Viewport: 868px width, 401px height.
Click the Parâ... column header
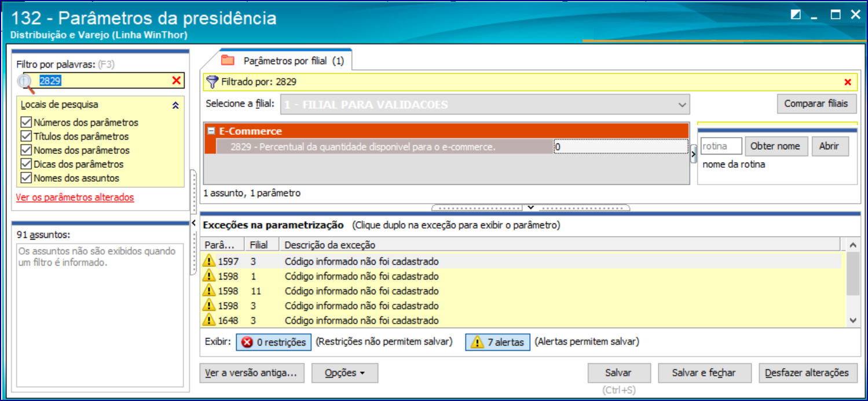tap(222, 245)
